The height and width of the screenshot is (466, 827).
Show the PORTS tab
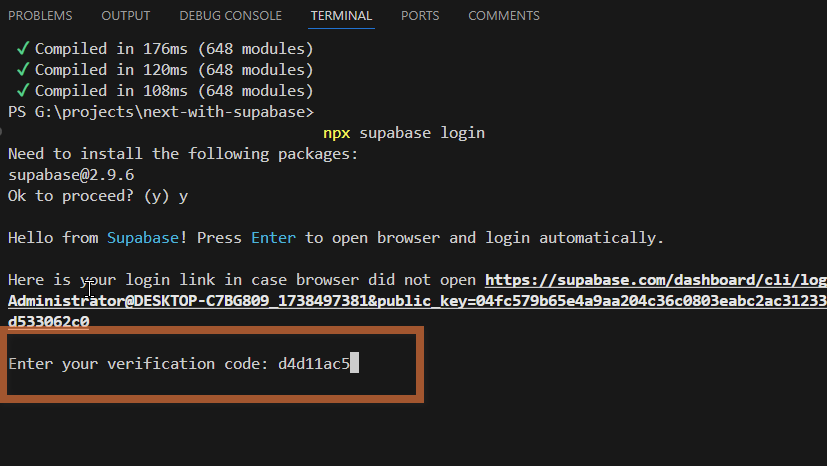pyautogui.click(x=420, y=16)
